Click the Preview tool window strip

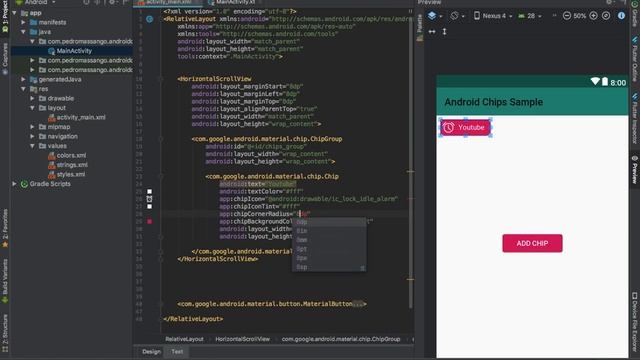[635, 169]
